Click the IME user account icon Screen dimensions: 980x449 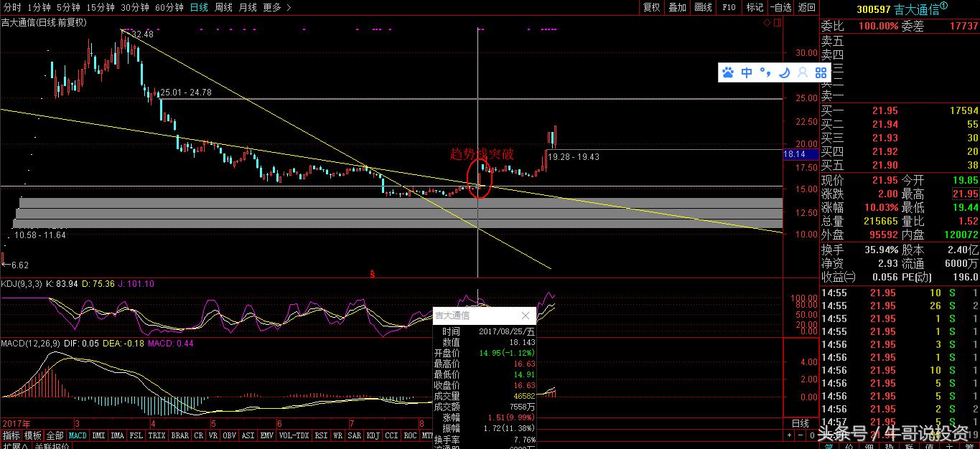pos(803,72)
